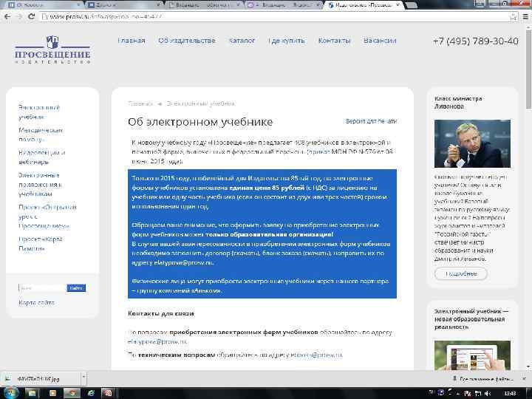Open Windows Explorer from the taskbar

tap(32, 393)
